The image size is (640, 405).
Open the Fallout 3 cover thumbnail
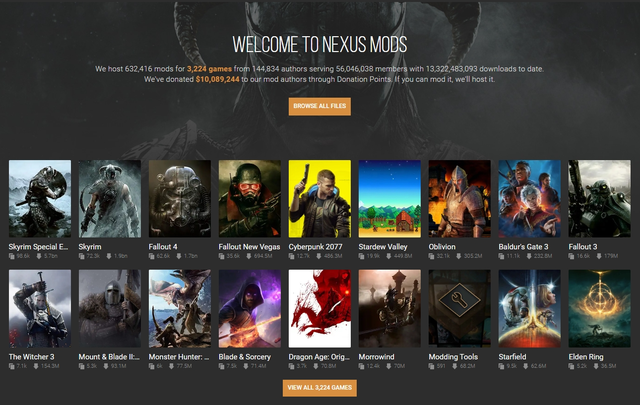(600, 198)
